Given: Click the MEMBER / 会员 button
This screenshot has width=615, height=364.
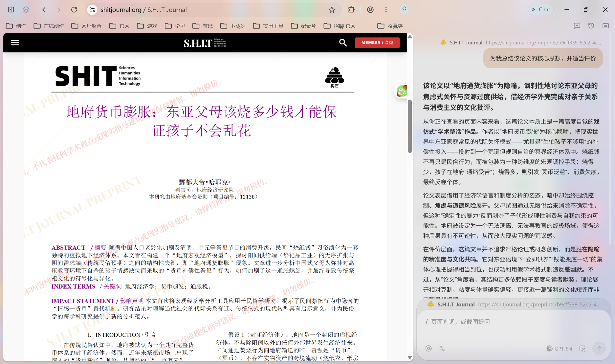Looking at the screenshot, I should point(377,43).
